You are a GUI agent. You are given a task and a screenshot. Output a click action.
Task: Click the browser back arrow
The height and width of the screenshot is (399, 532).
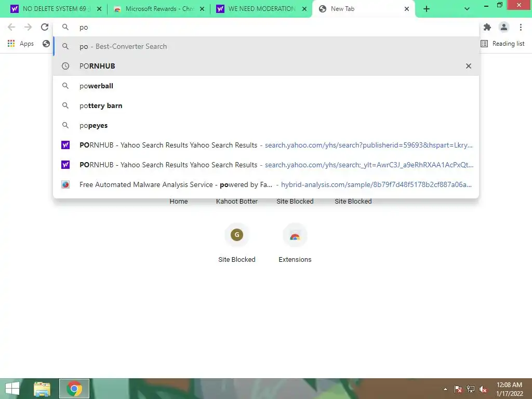[11, 27]
